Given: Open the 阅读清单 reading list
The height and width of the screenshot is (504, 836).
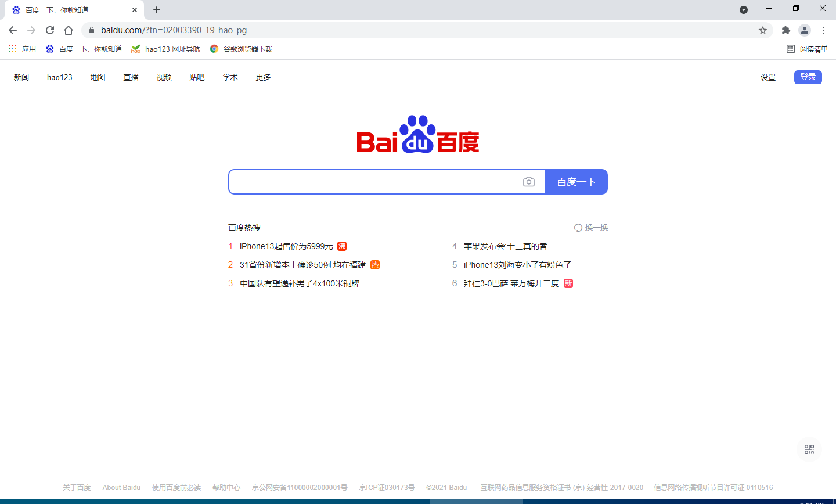Looking at the screenshot, I should click(x=807, y=49).
